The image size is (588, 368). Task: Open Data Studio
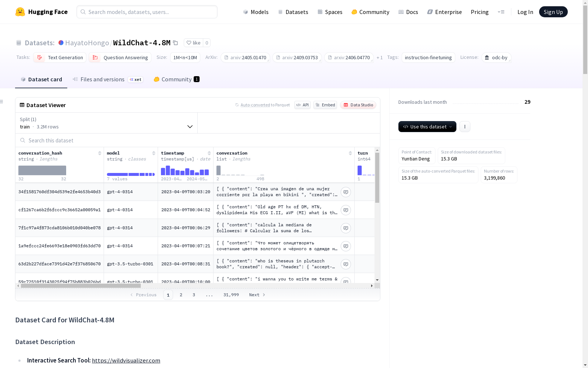(x=358, y=105)
